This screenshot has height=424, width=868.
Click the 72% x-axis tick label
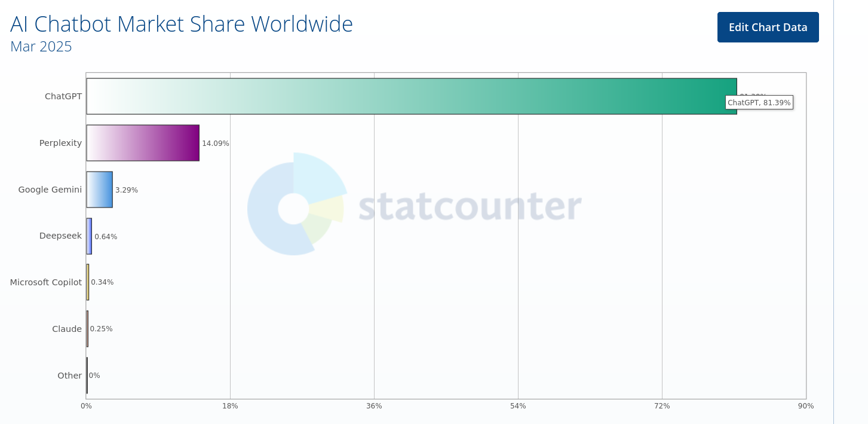click(x=662, y=406)
